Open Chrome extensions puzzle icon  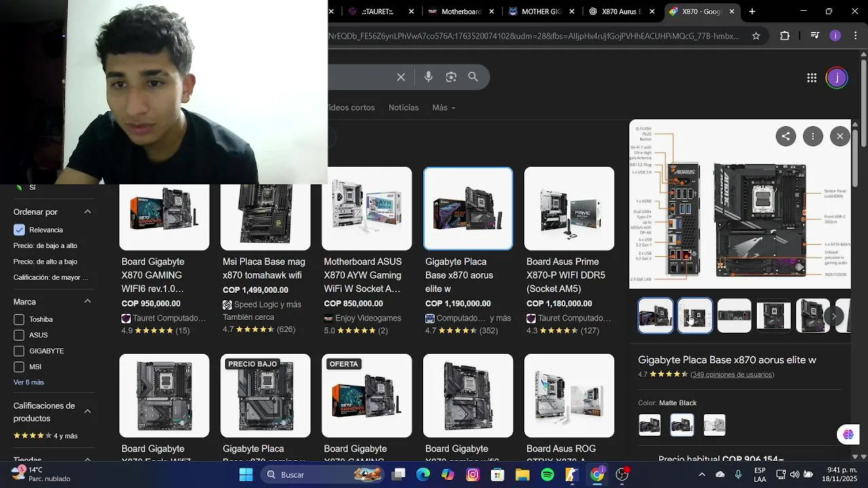[785, 36]
